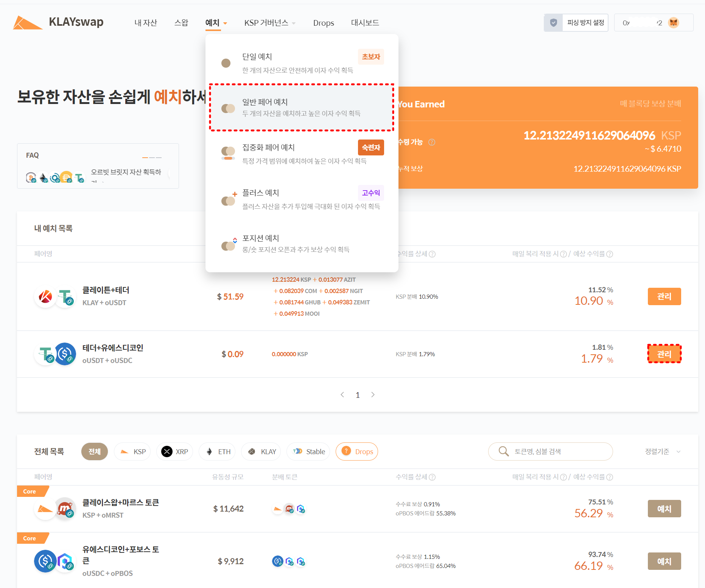
Task: Click the token name search field
Action: pyautogui.click(x=560, y=451)
